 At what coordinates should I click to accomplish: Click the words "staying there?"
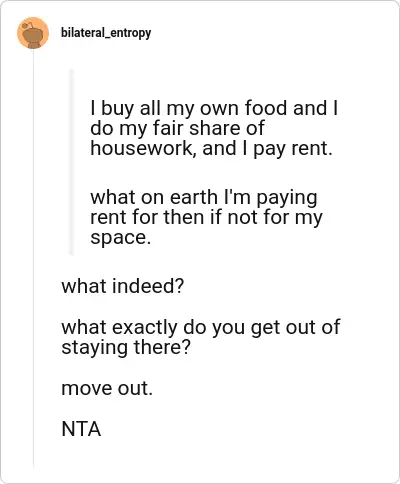126,347
